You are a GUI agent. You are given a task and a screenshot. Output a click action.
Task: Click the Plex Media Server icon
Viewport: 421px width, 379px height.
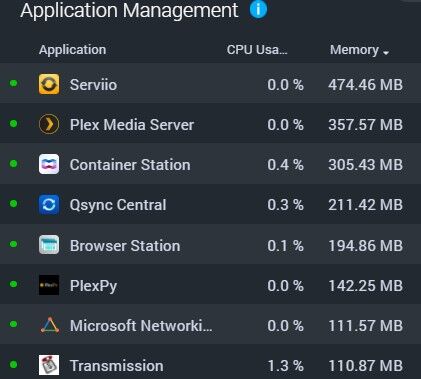[49, 124]
